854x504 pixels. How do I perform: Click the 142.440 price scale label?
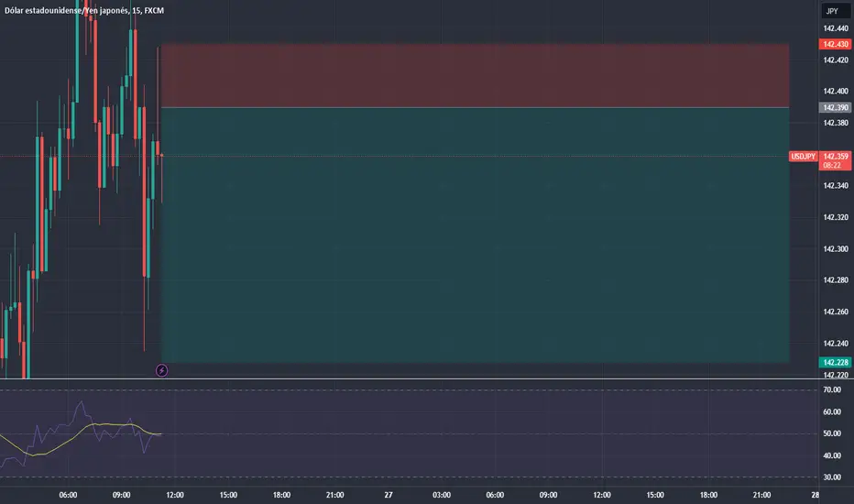(836, 28)
